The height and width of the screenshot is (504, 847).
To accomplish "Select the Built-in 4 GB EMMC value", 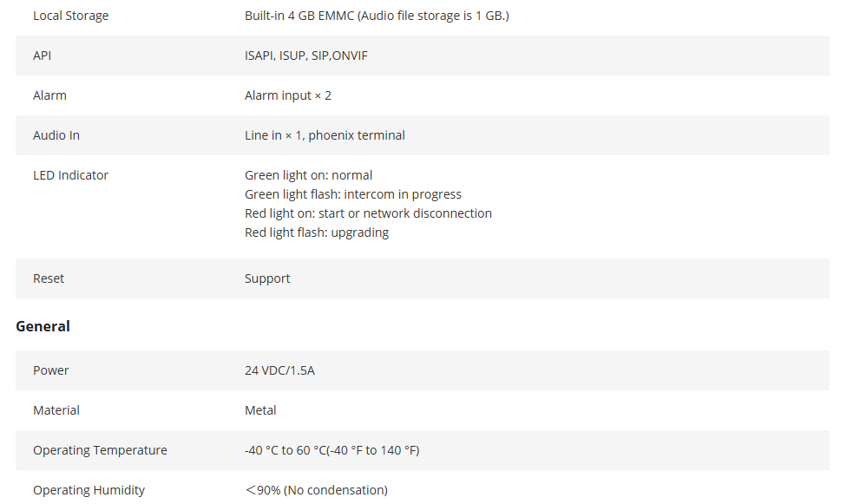I will pyautogui.click(x=377, y=16).
